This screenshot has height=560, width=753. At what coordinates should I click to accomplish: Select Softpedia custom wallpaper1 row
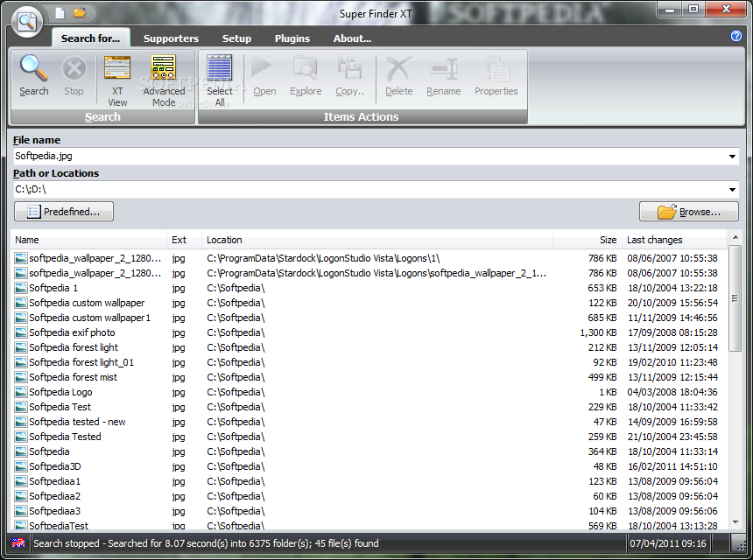(369, 318)
